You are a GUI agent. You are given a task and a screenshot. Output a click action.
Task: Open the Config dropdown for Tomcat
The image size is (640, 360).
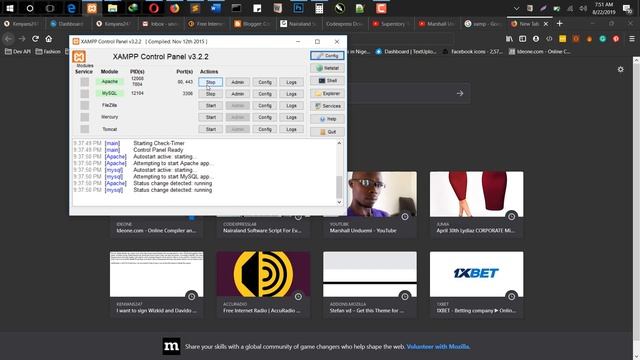pos(264,129)
